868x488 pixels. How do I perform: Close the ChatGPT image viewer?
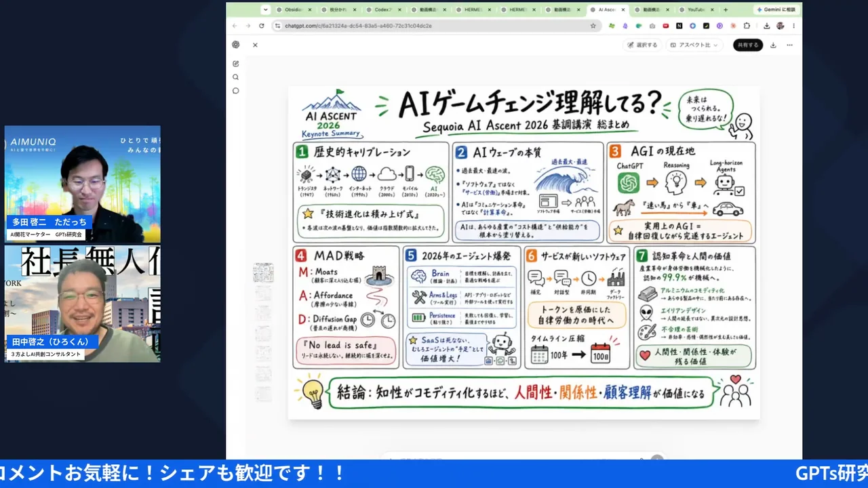[255, 45]
